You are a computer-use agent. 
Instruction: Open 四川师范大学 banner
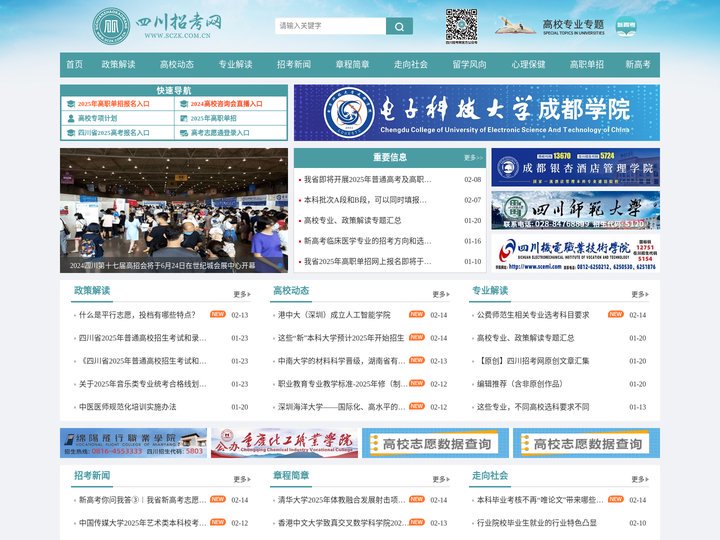[x=575, y=210]
